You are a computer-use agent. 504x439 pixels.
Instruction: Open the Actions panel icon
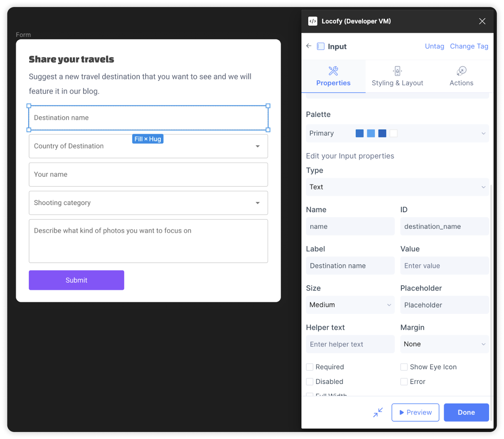point(461,71)
